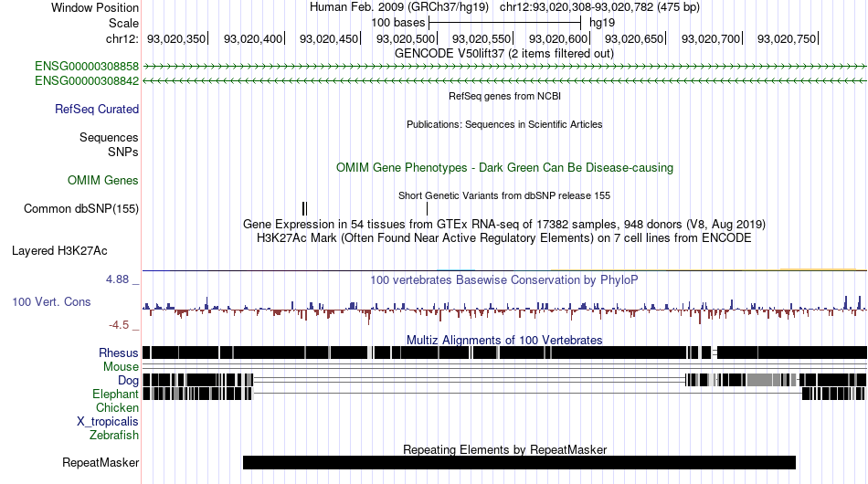Click Publications: Sequences in Scientific Articles title

(x=504, y=124)
